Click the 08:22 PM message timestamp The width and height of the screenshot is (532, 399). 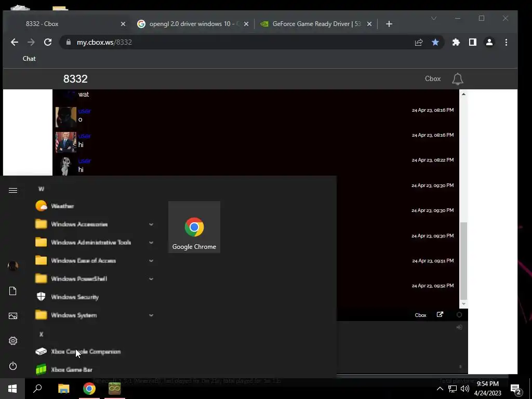[x=433, y=160]
